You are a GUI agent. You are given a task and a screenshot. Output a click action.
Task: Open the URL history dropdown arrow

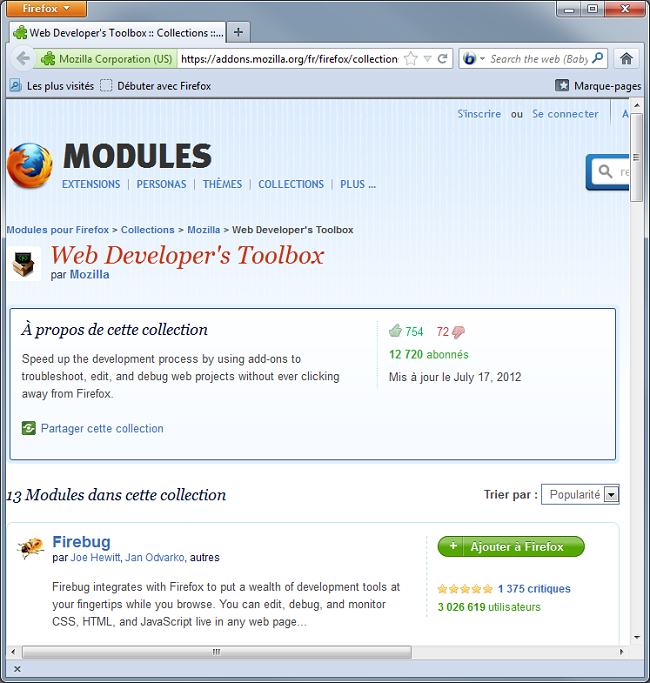click(428, 59)
